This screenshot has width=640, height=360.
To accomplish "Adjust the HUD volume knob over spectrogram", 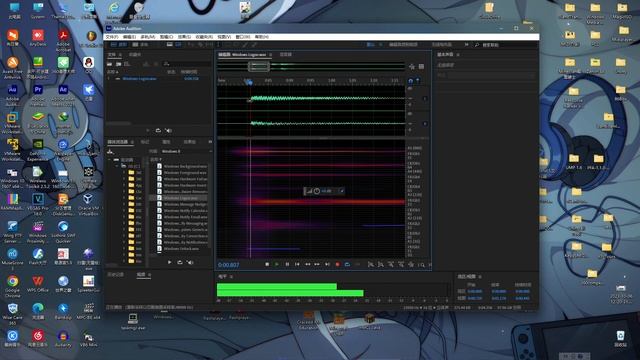I will click(317, 191).
